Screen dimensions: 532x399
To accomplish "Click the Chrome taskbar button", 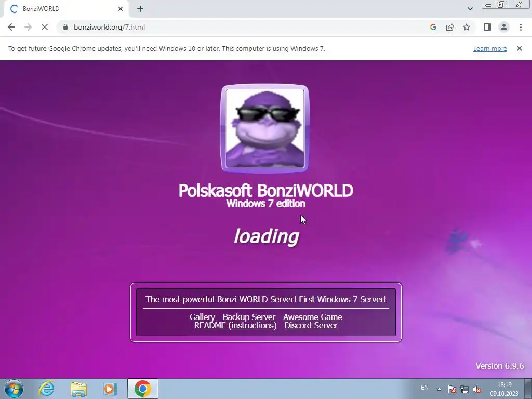I will 142,389.
